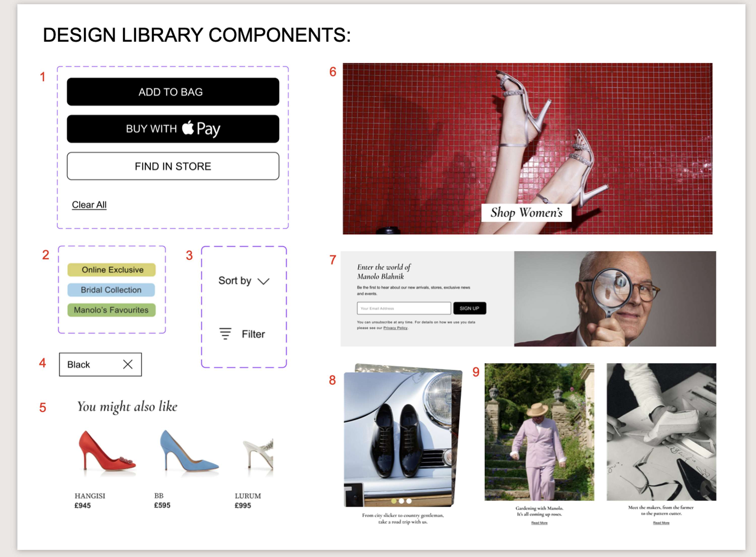Click the Clear All link
The height and width of the screenshot is (557, 756).
click(x=89, y=205)
